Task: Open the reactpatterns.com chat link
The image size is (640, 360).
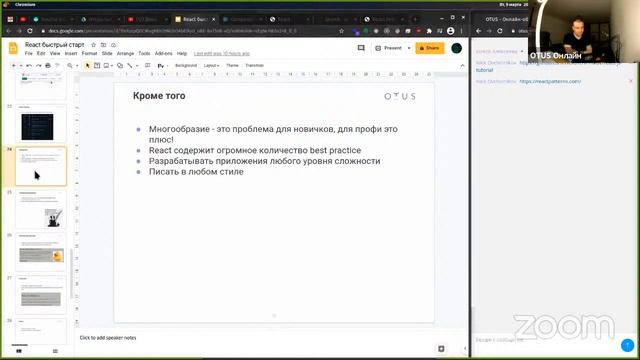Action: (550, 81)
